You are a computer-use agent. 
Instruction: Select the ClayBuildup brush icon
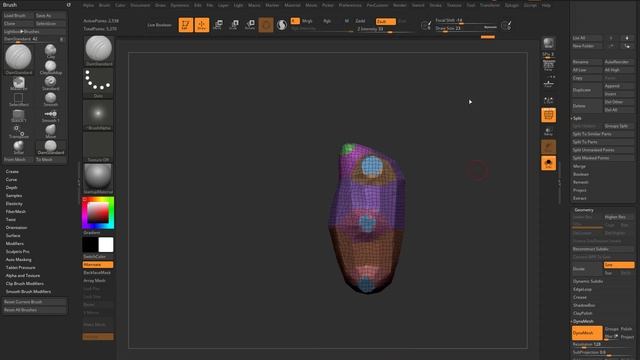(51, 67)
